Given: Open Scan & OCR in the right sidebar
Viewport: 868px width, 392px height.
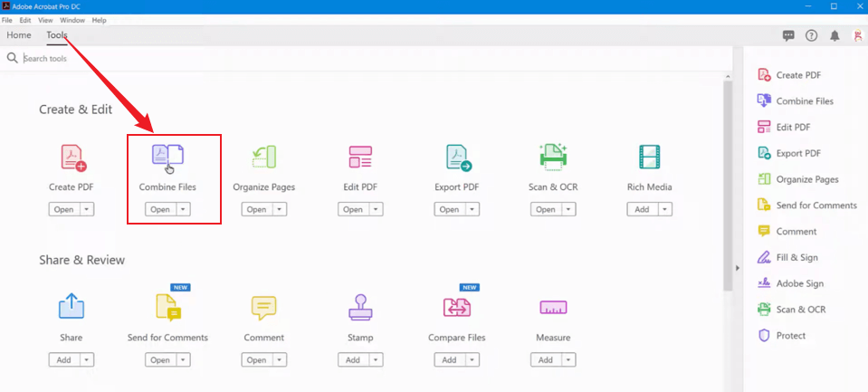Looking at the screenshot, I should pos(791,310).
